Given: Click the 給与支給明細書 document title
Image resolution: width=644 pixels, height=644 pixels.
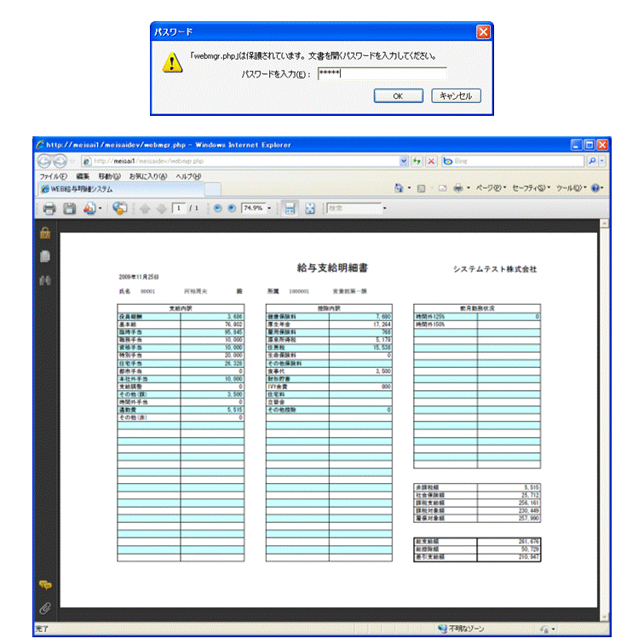Looking at the screenshot, I should point(332,268).
